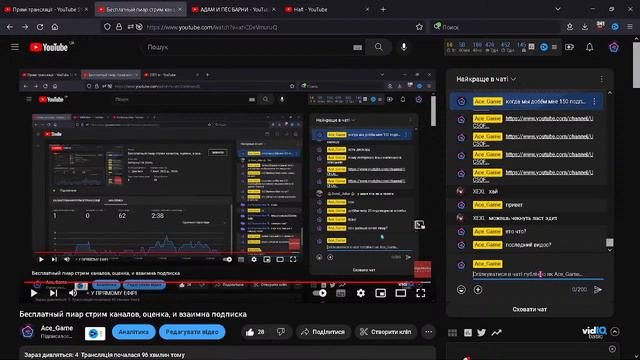Switch to Hait - YouTube tab

coord(328,9)
